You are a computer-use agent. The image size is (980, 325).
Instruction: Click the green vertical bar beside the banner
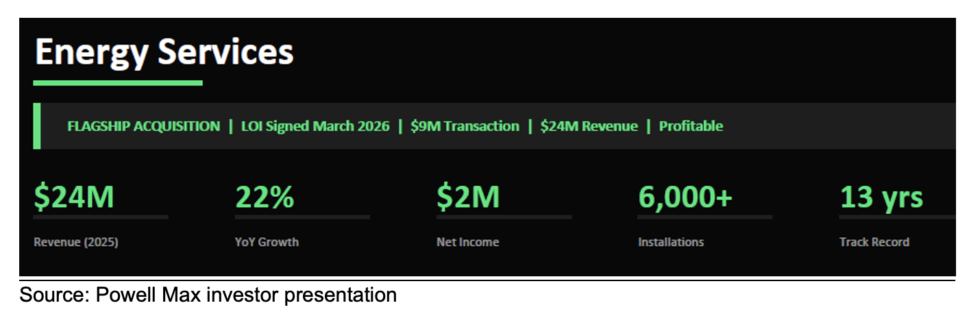coord(36,125)
